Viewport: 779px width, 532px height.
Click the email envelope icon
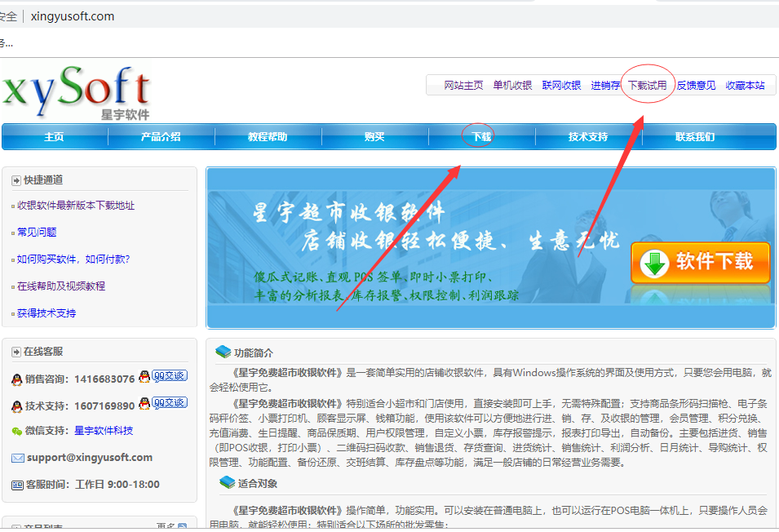[17, 458]
